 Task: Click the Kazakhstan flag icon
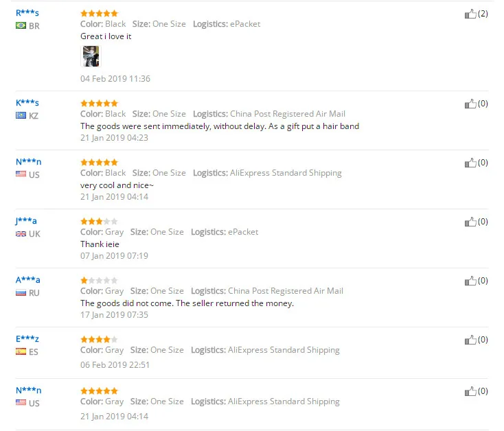tap(21, 115)
